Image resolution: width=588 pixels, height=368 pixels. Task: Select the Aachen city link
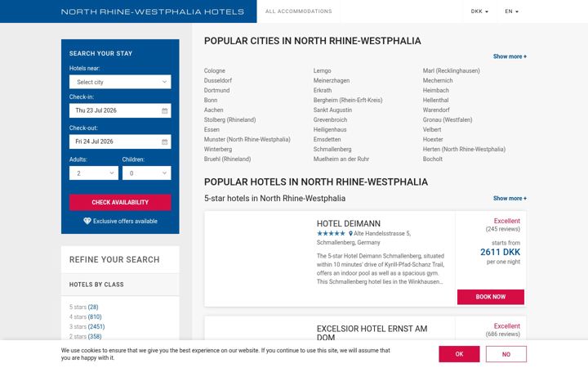coord(213,110)
